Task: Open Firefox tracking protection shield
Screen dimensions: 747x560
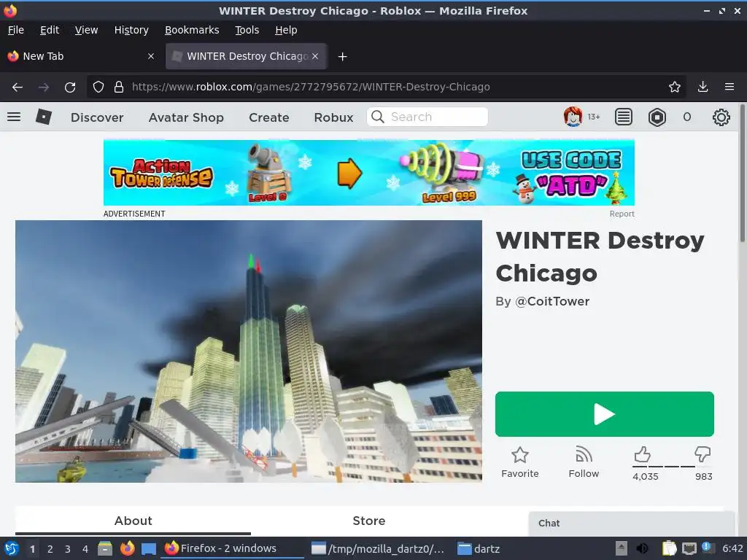Action: tap(98, 87)
